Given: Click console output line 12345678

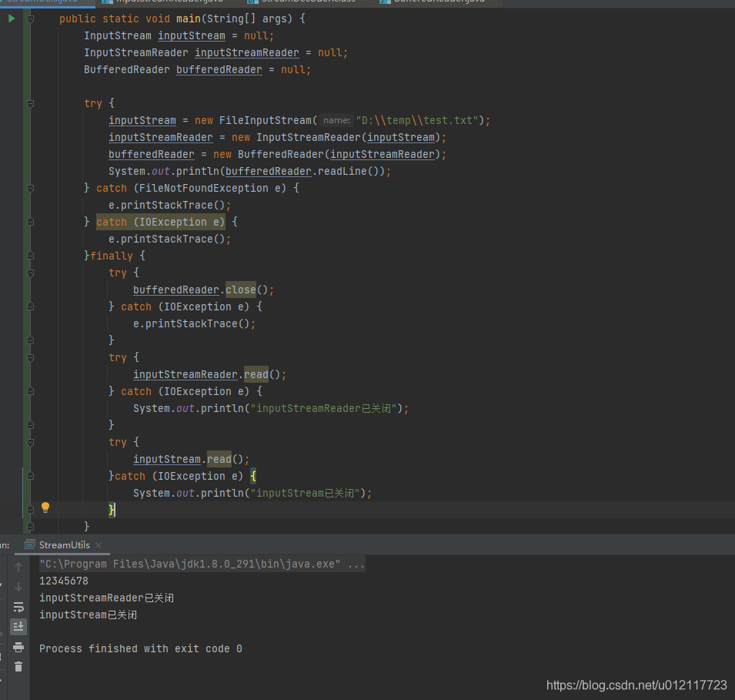Looking at the screenshot, I should [x=64, y=581].
